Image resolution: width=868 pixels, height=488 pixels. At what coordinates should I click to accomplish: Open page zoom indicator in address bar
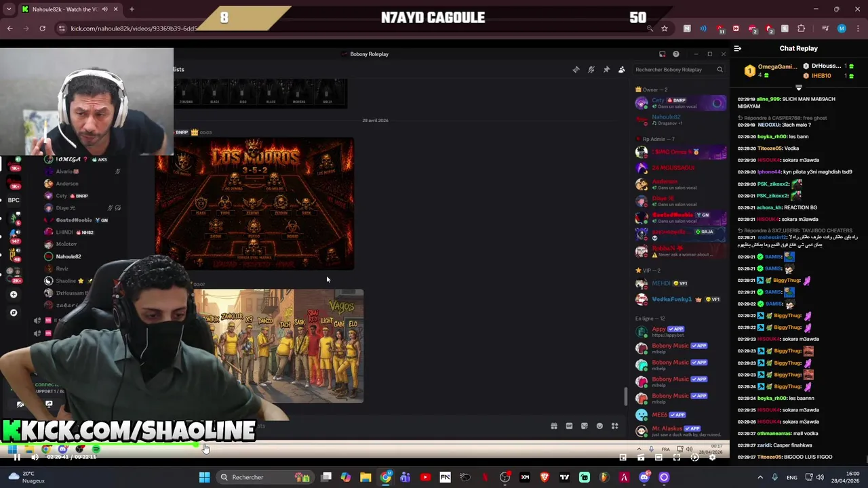(650, 28)
